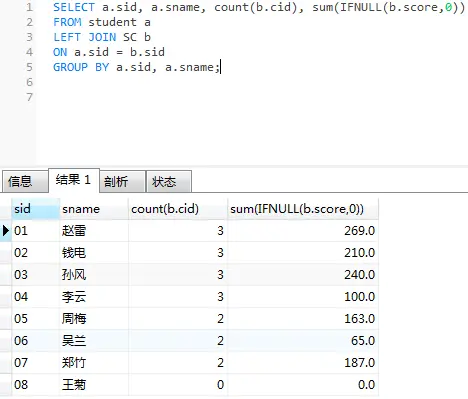468x399 pixels.
Task: Click the score sum 269.0
Action: pyautogui.click(x=303, y=231)
